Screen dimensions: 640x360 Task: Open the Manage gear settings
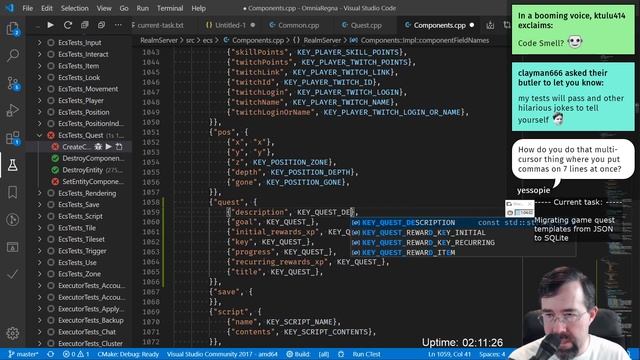(13, 333)
